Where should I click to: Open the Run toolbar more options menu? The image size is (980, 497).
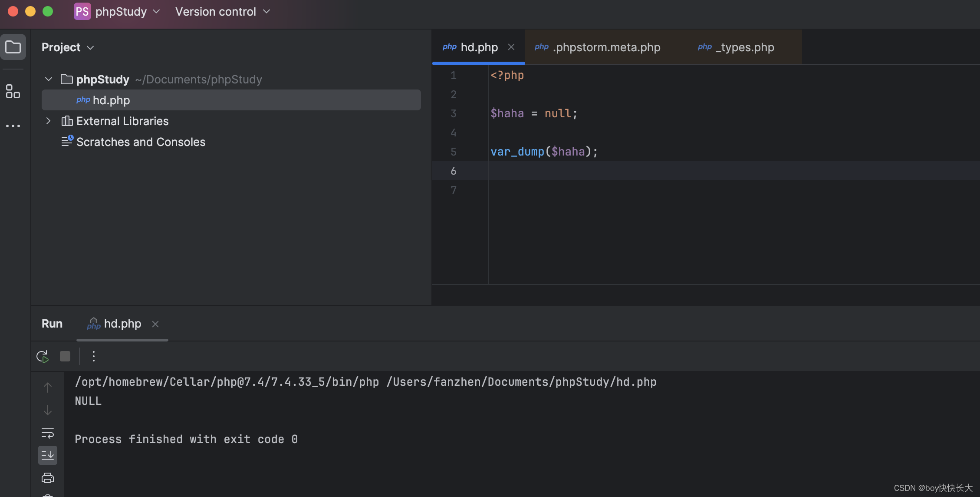(94, 357)
